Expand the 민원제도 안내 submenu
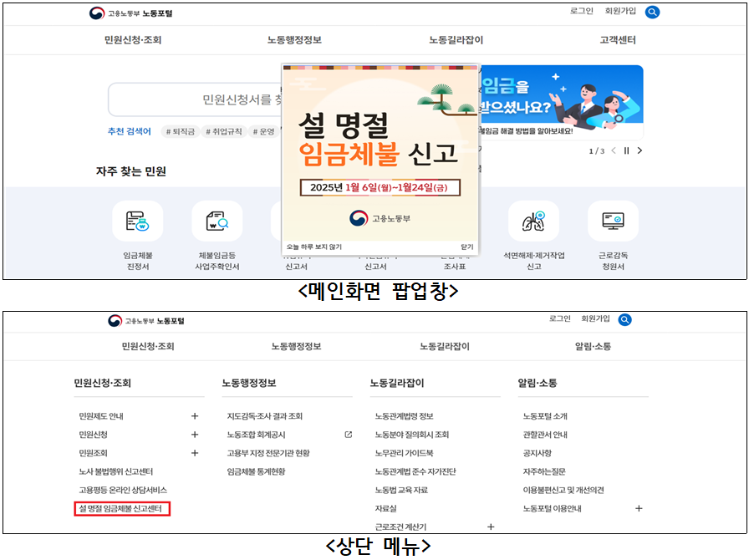This screenshot has width=749, height=560. click(x=195, y=416)
